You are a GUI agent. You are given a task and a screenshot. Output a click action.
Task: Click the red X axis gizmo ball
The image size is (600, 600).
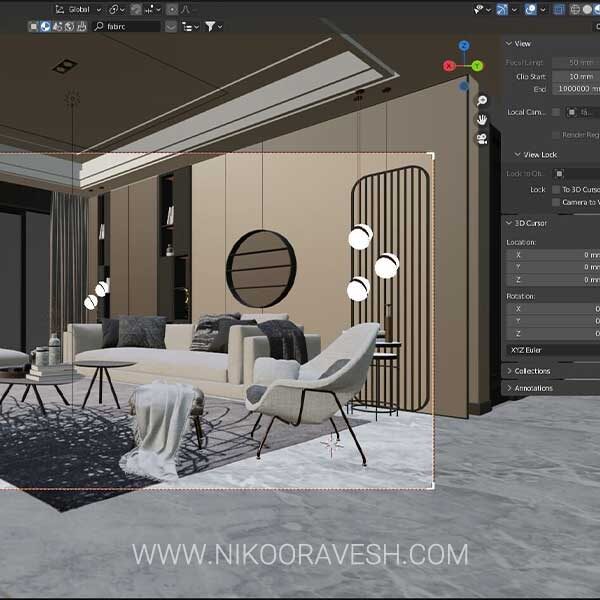coord(449,66)
